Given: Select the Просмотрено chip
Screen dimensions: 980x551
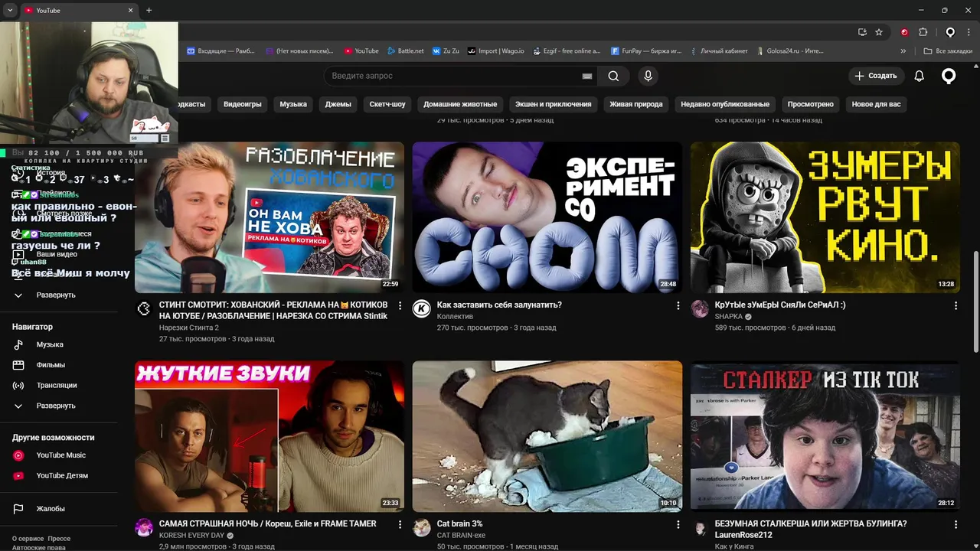Looking at the screenshot, I should [x=810, y=104].
